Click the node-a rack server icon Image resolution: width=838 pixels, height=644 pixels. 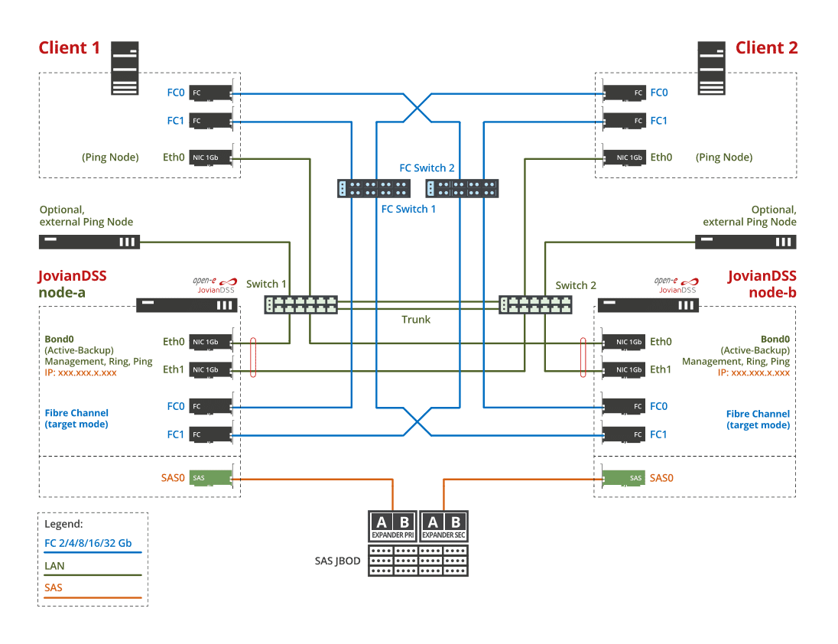tap(187, 305)
